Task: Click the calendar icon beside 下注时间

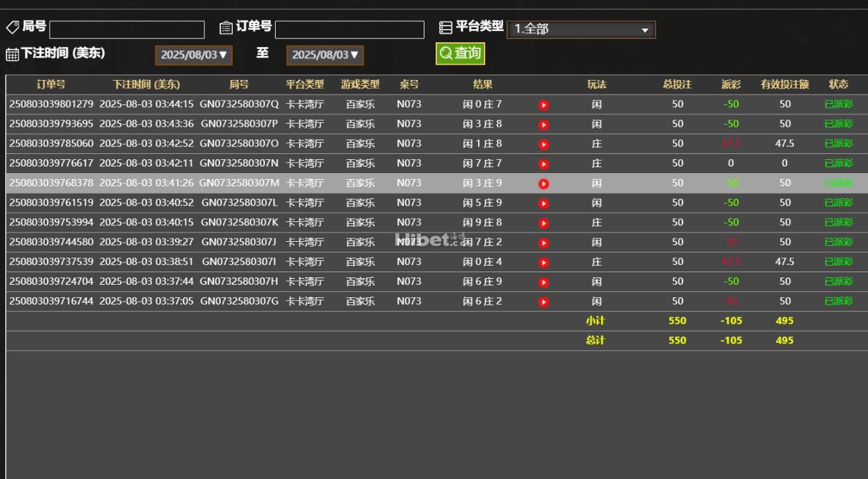Action: [x=12, y=54]
